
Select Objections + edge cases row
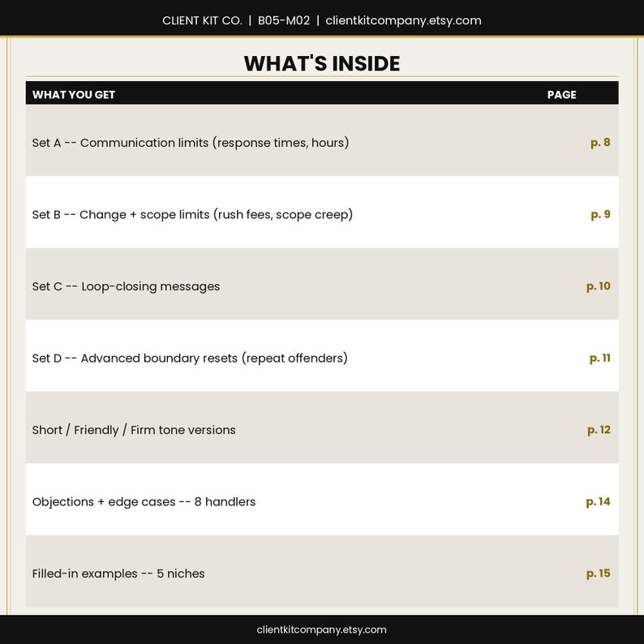click(x=322, y=500)
